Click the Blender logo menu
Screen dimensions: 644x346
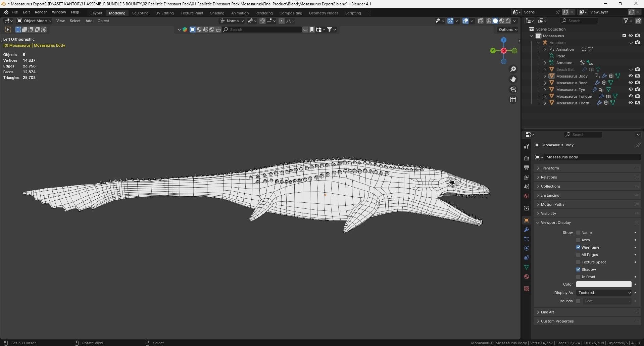[6, 12]
